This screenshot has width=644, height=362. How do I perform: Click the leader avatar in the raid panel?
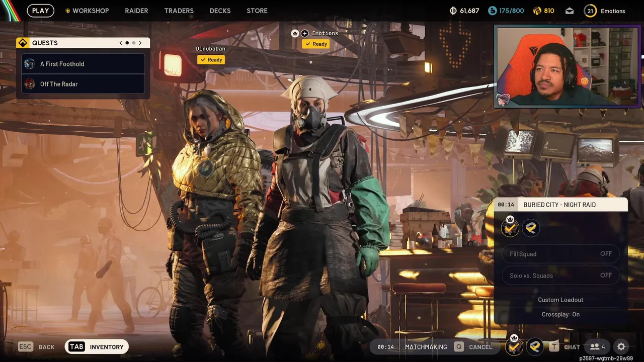510,228
